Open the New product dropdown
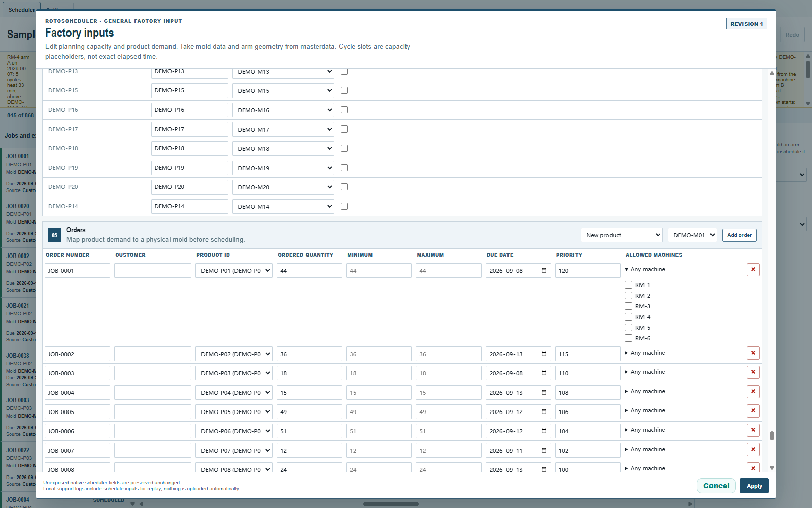The image size is (812, 508). (x=622, y=235)
